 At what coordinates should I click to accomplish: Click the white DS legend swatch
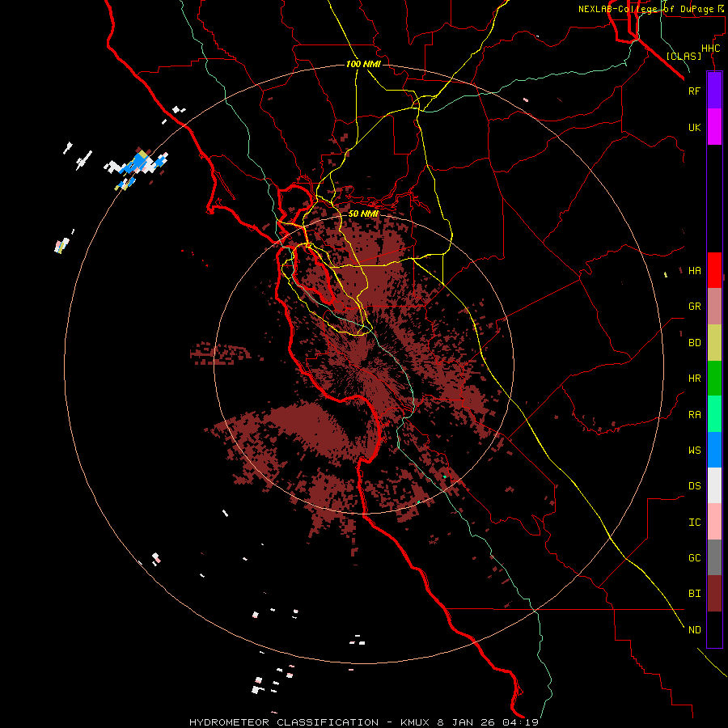click(714, 485)
